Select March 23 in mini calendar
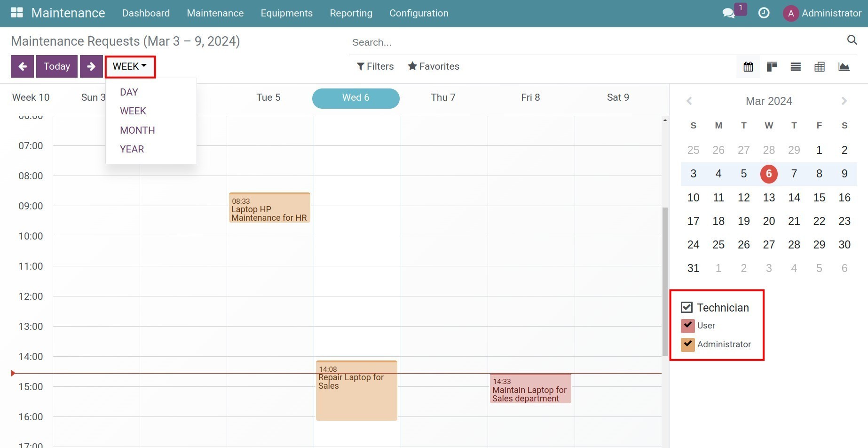This screenshot has width=868, height=448. tap(844, 221)
